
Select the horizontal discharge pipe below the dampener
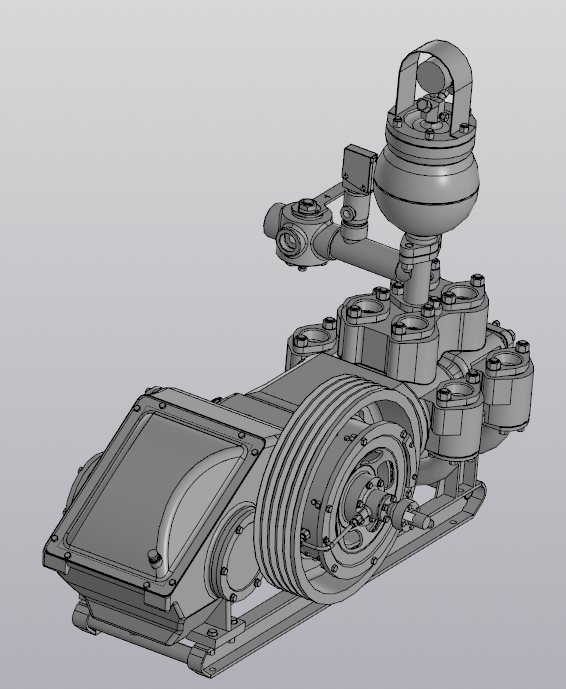pyautogui.click(x=369, y=257)
